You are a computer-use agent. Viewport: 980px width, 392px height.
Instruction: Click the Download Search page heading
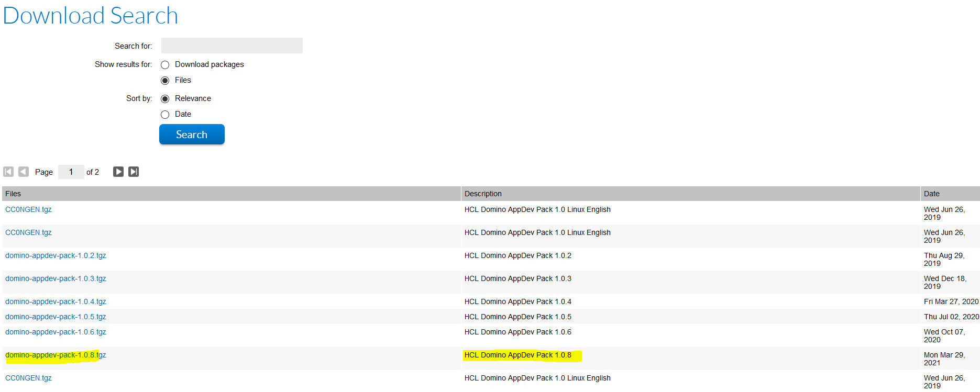click(91, 16)
